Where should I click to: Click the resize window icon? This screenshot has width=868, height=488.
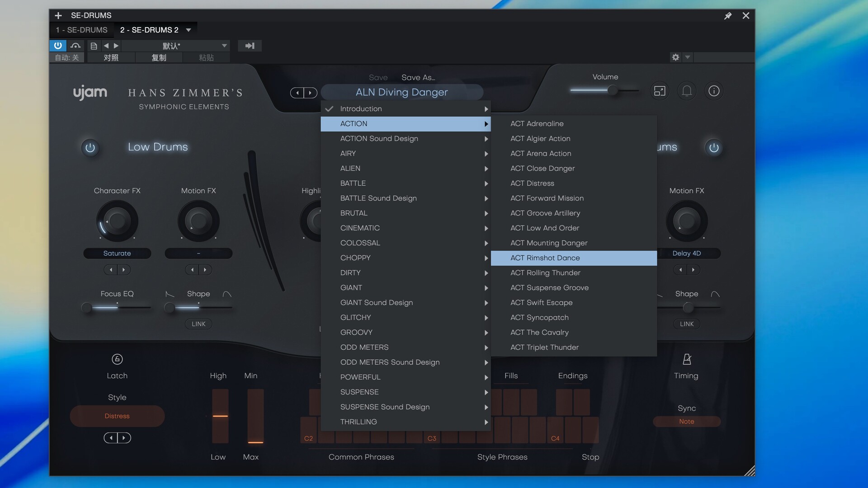pos(660,91)
